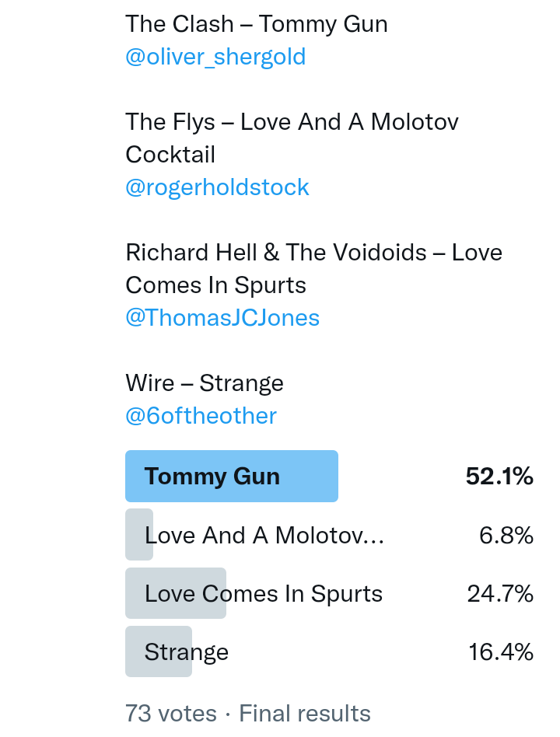Click the 'Strange' poll option label

(x=187, y=652)
